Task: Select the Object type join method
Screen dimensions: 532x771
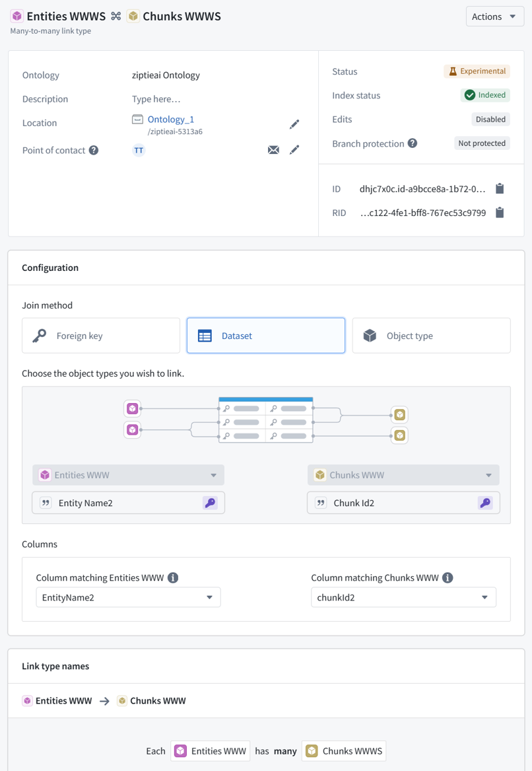Action: click(431, 336)
